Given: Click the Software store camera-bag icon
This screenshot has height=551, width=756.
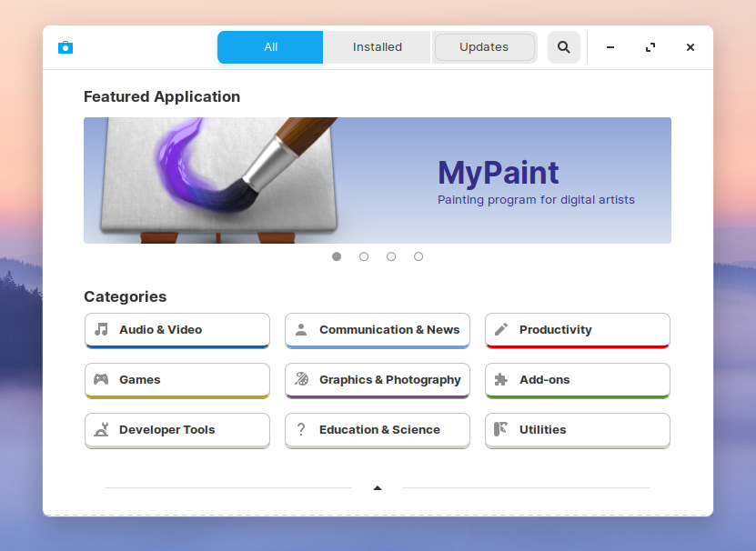Looking at the screenshot, I should click(x=66, y=47).
